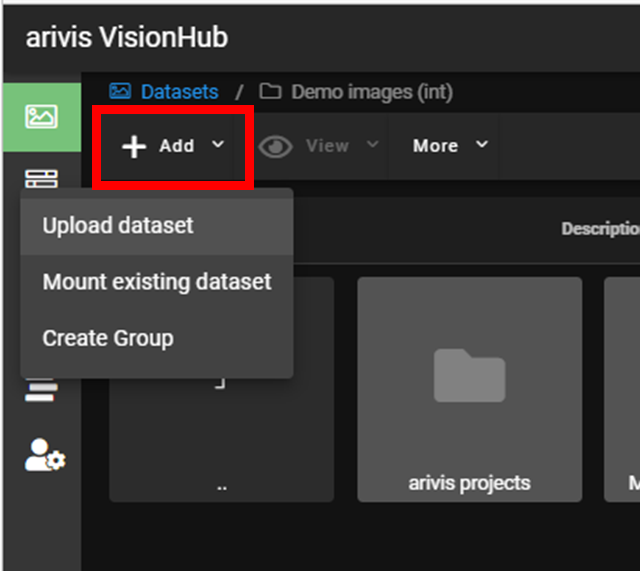Open the user administration sidebar icon
The image size is (640, 571).
point(45,455)
